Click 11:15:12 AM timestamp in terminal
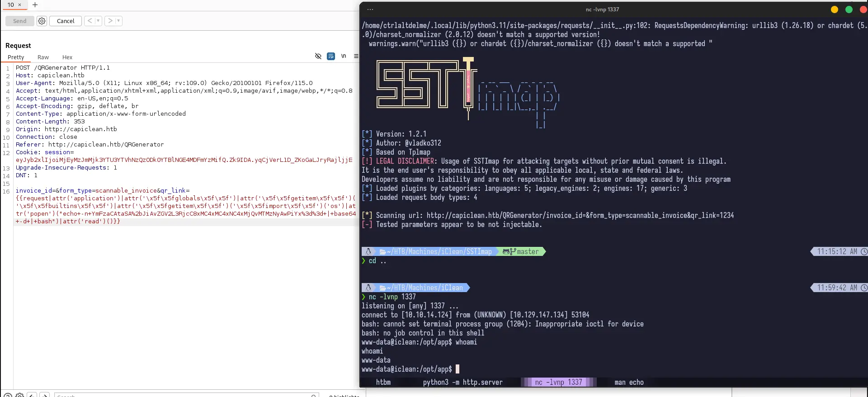Screen dimensions: 868x397 coord(837,251)
